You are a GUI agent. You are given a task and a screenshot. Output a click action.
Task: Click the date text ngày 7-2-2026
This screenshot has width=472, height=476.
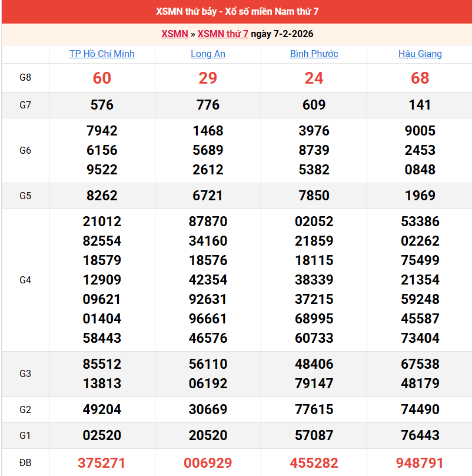(x=282, y=34)
